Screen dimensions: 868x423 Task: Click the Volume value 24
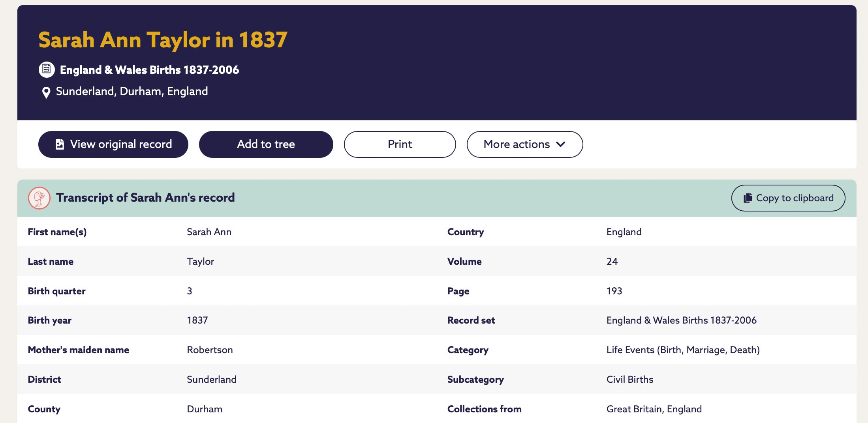612,261
